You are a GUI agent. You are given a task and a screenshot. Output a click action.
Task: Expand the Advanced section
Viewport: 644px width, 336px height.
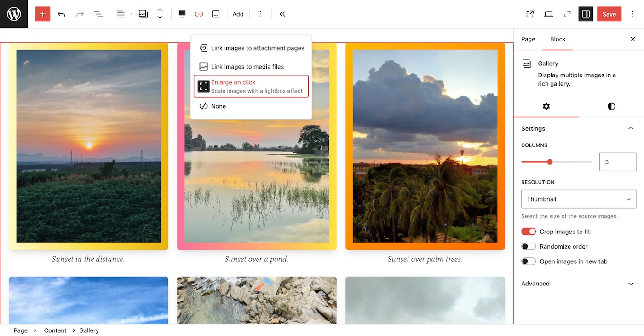[578, 284]
